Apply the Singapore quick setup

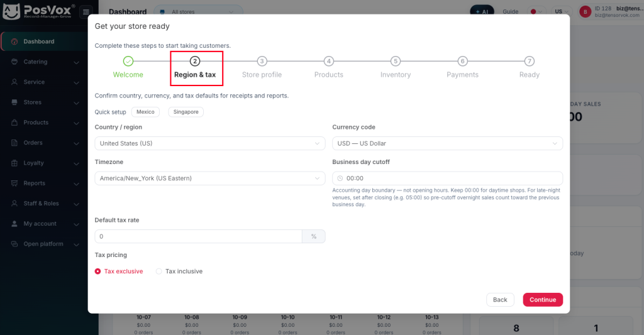tap(186, 112)
